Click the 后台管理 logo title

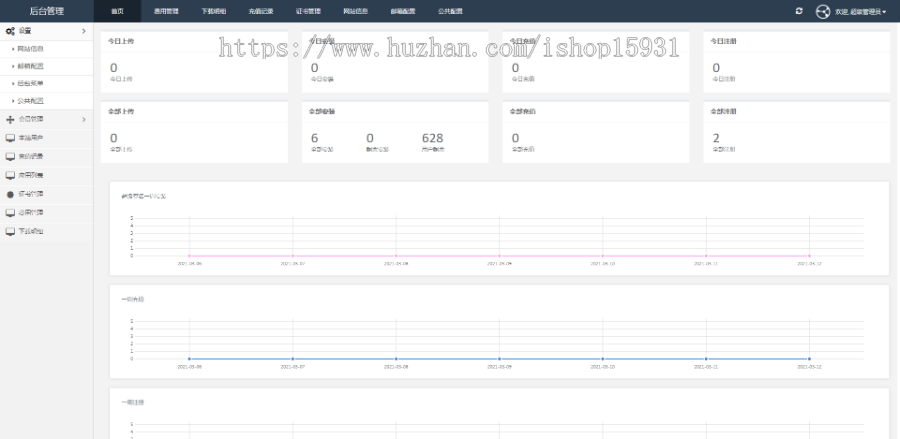tap(47, 11)
